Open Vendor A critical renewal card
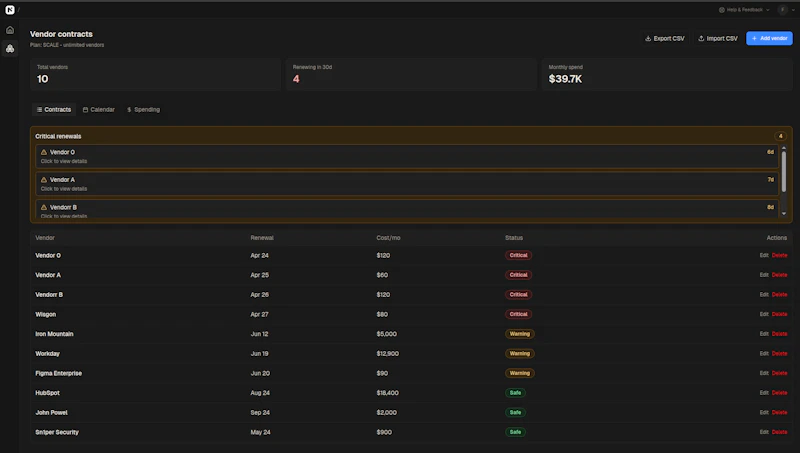Image resolution: width=800 pixels, height=453 pixels. tap(407, 184)
